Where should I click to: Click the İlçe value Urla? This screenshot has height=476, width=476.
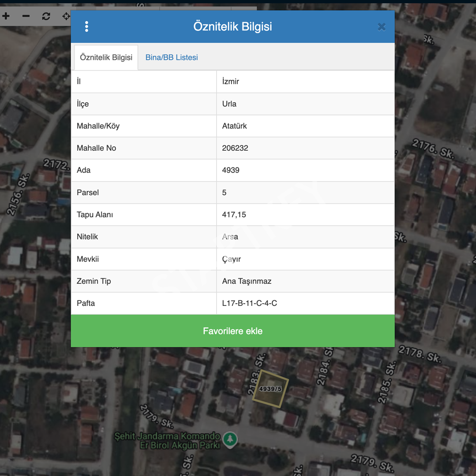click(229, 104)
